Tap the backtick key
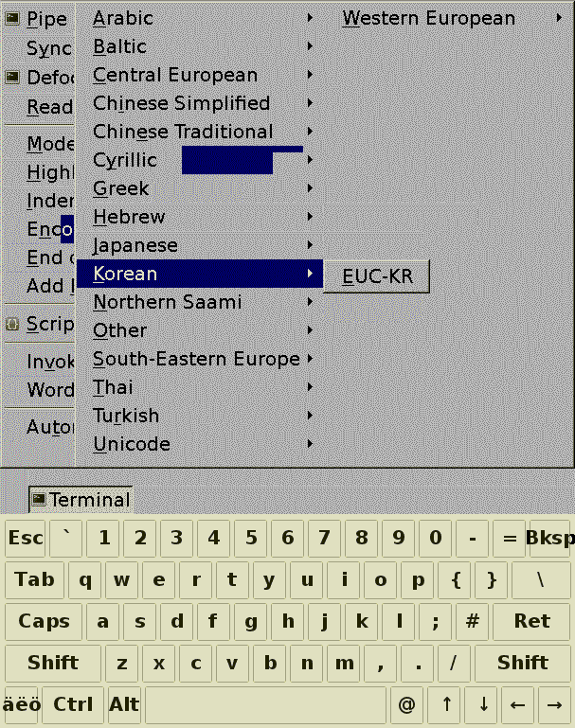Screen dimensions: 575x728 66,538
